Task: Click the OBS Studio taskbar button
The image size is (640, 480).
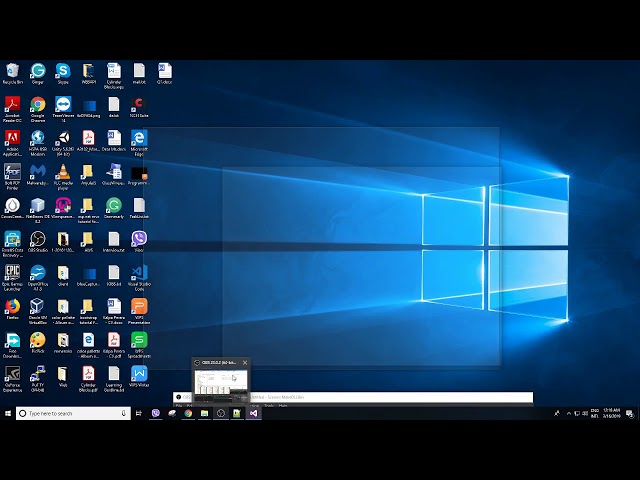Action: (221, 413)
